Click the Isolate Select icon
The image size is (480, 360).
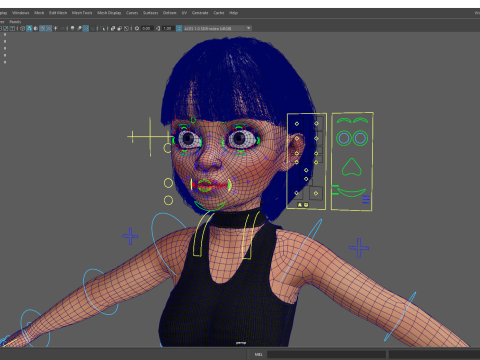click(102, 28)
